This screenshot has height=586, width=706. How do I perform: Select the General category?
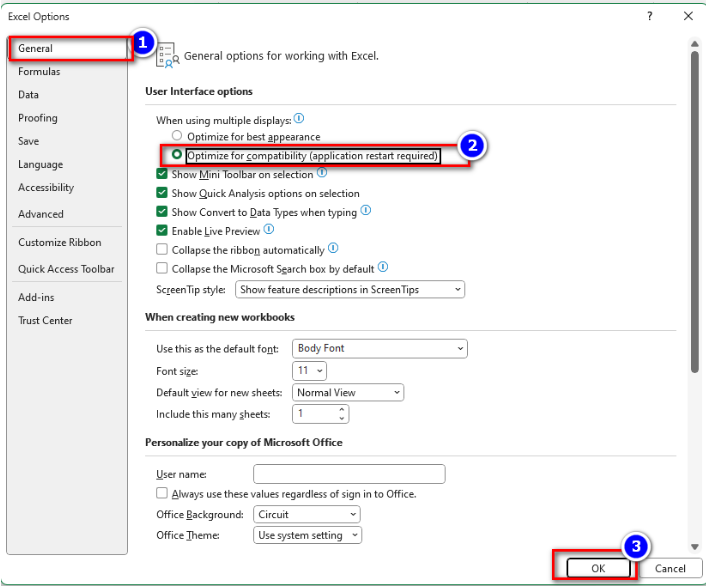tap(68, 48)
